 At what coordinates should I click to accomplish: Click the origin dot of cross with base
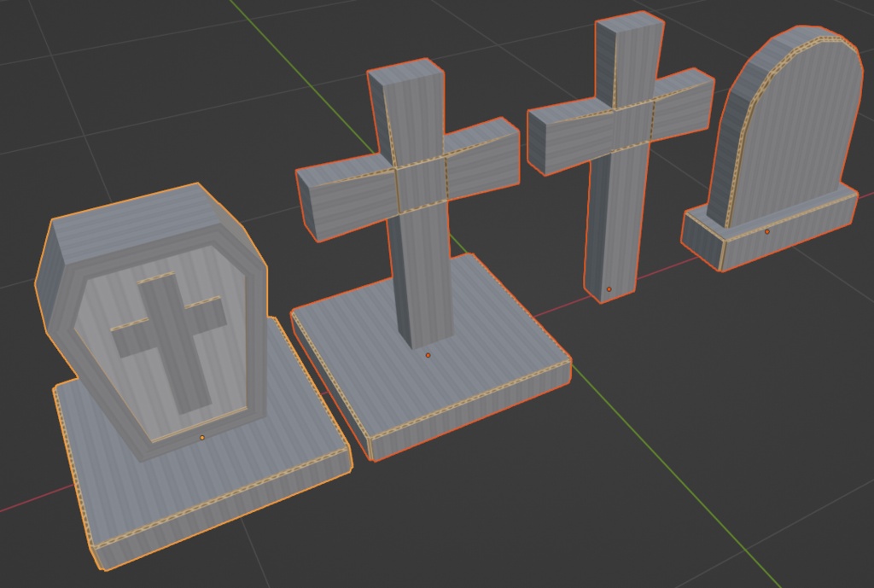[x=428, y=355]
